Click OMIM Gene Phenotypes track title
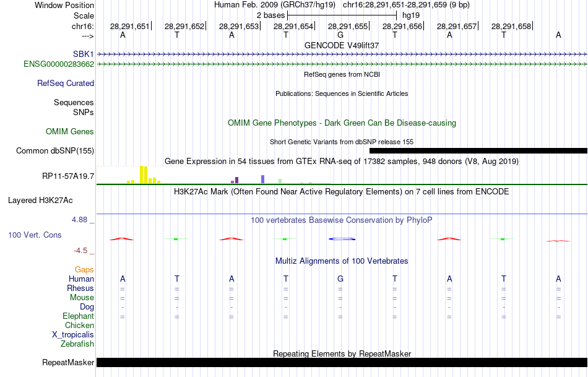The height and width of the screenshot is (377, 588). click(342, 123)
